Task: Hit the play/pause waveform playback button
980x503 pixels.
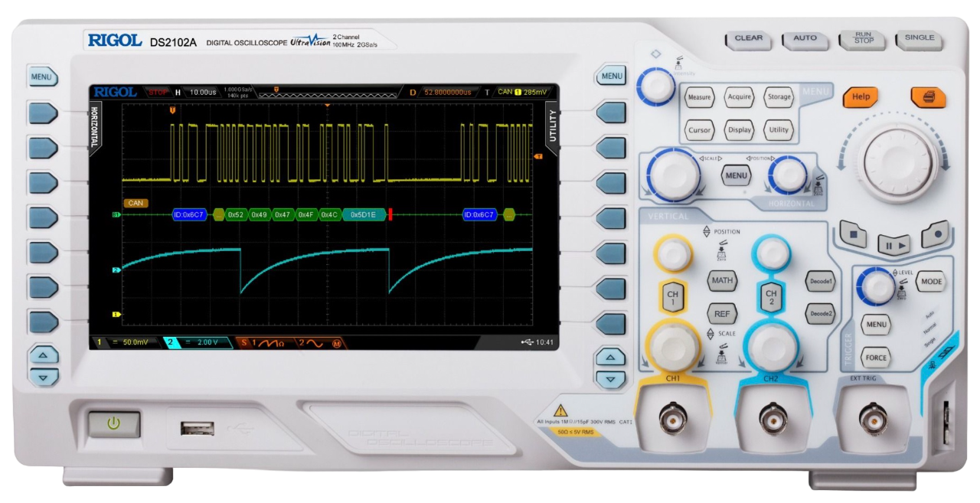Action: pos(893,246)
